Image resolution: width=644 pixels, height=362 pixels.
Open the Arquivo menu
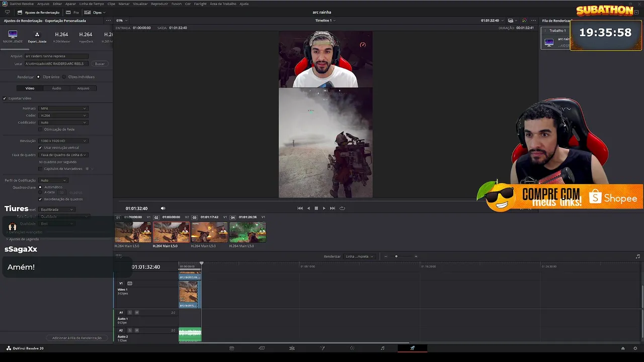click(43, 4)
